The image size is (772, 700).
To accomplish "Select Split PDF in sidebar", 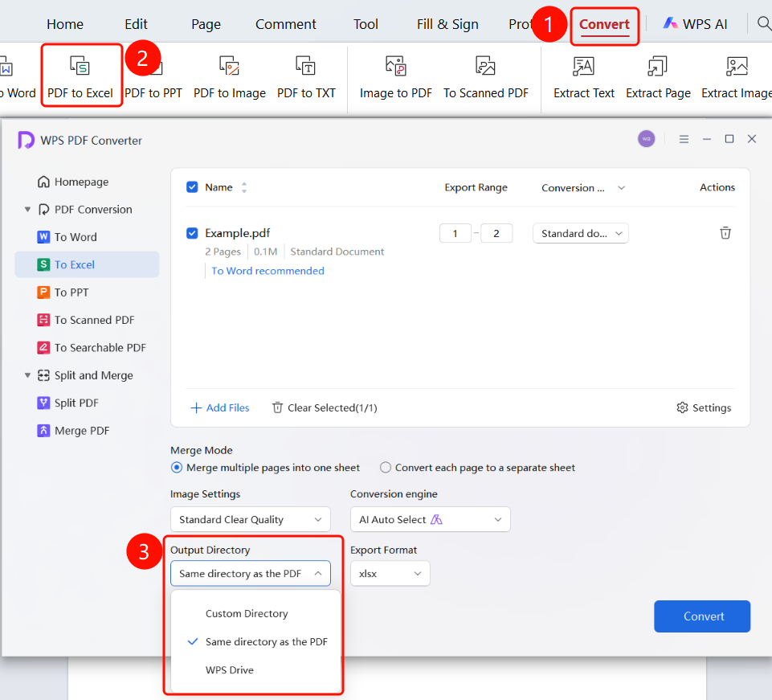I will pyautogui.click(x=87, y=403).
